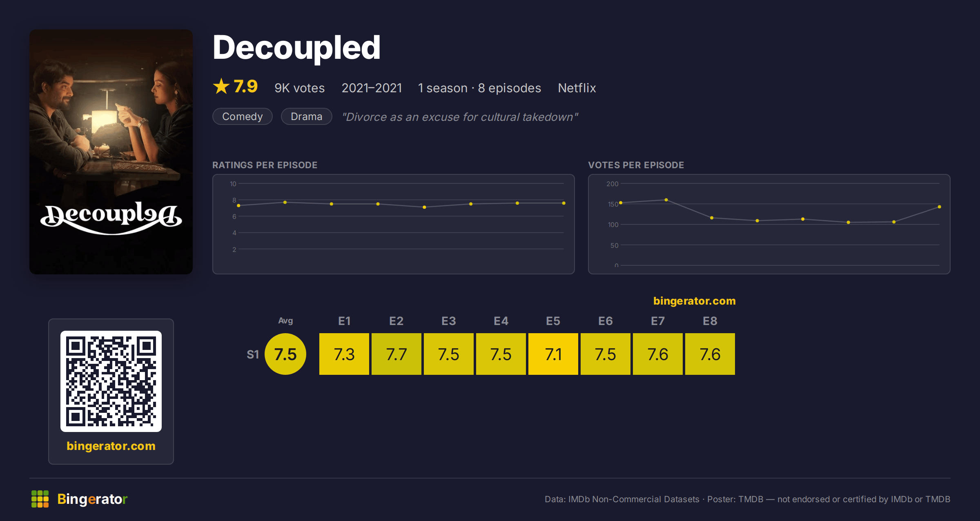Click the Netflix network label

click(577, 88)
